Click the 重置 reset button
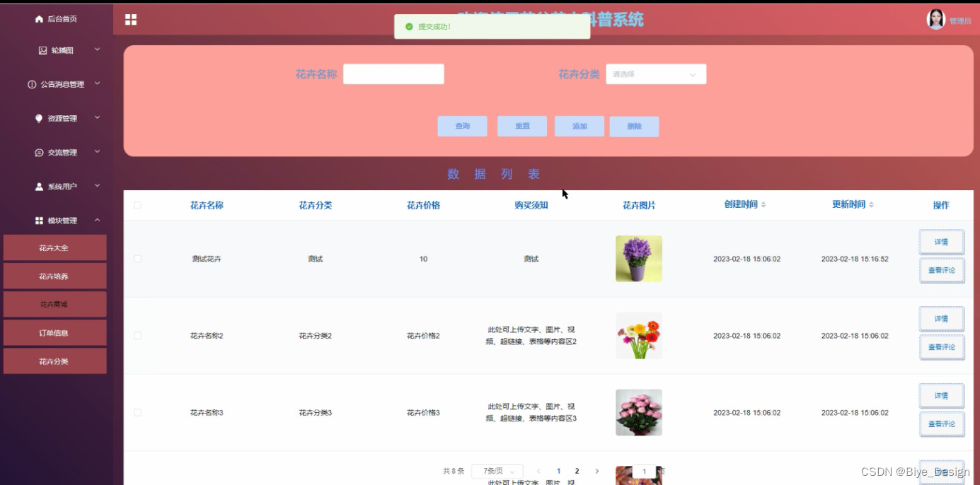 click(522, 127)
